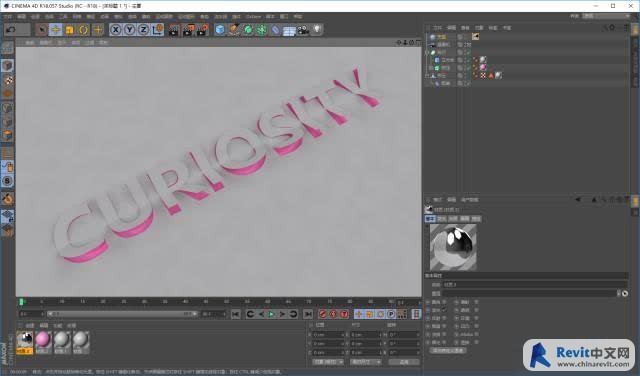Go to end of animation
The height and width of the screenshot is (376, 640).
pos(308,314)
